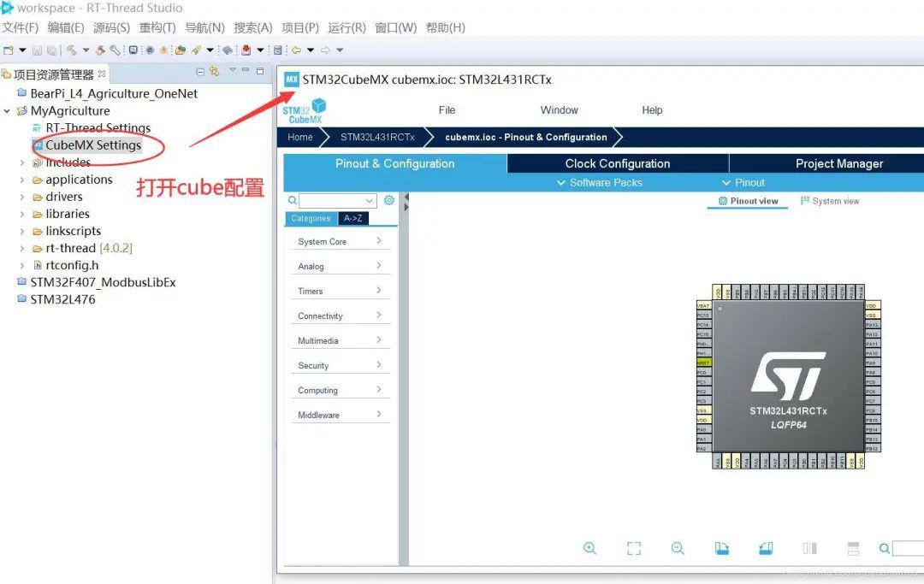
Task: Open the New project dropdown arrow
Action: [22, 50]
